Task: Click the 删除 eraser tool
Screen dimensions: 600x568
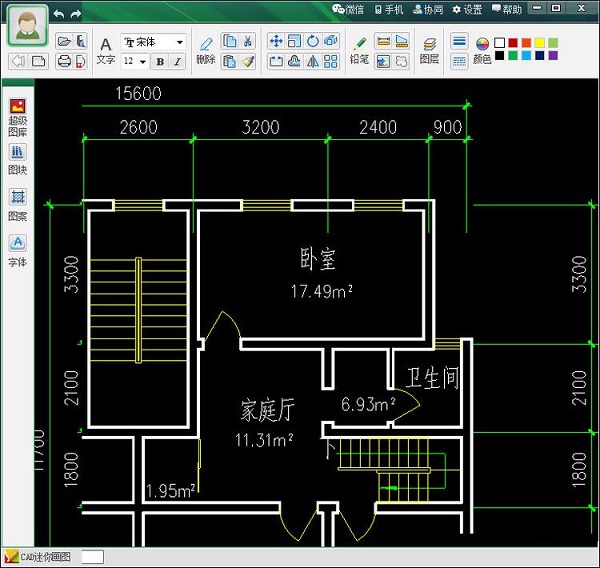Action: point(206,49)
